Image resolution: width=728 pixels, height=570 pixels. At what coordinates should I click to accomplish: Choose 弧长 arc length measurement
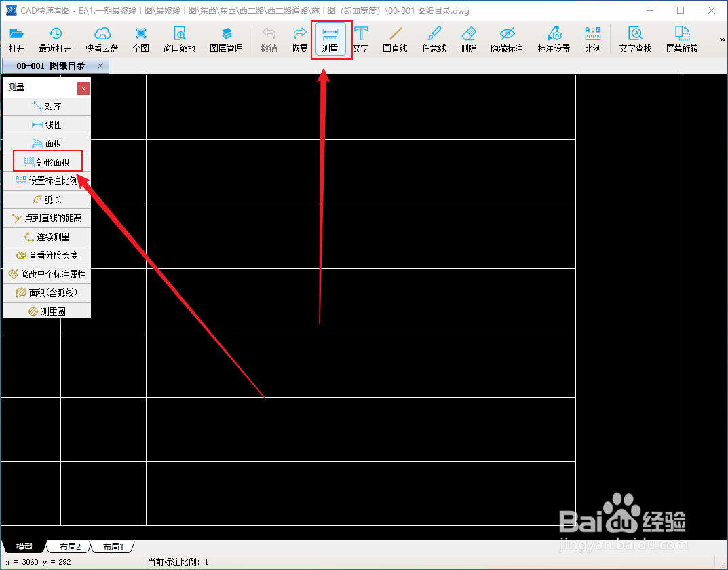point(47,199)
